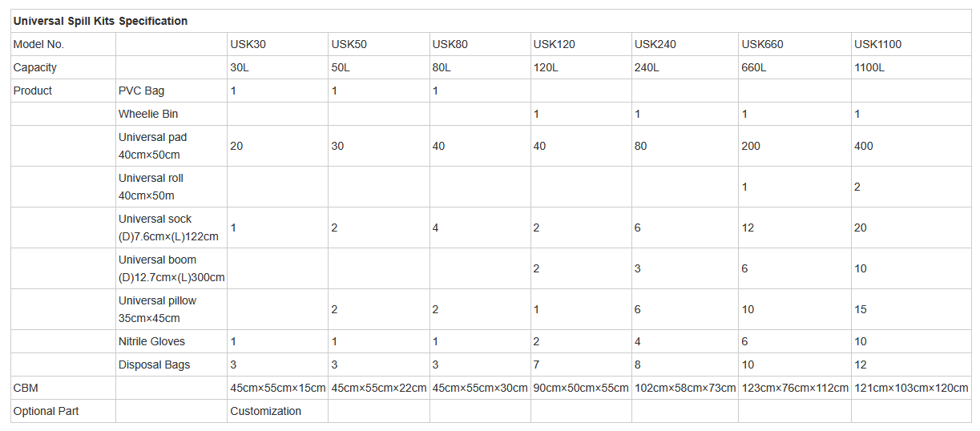The height and width of the screenshot is (431, 980).
Task: Click the Optional Part row header
Action: click(46, 411)
